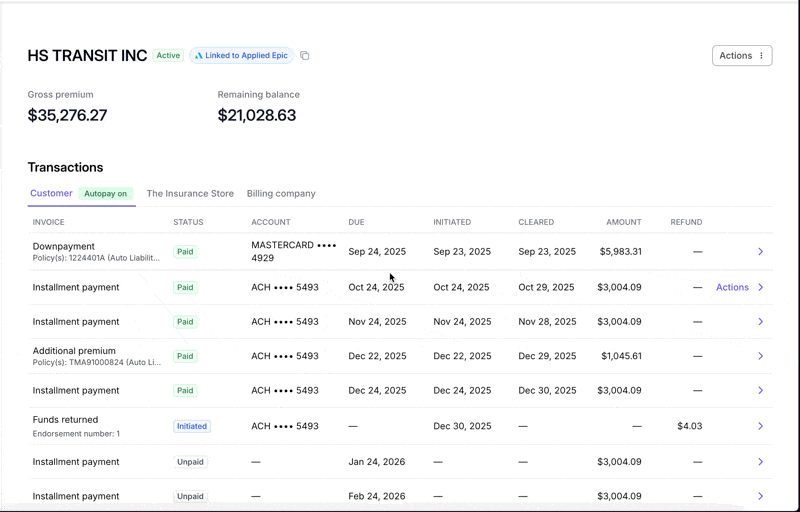800x512 pixels.
Task: Click the Active status badge
Action: click(x=168, y=56)
